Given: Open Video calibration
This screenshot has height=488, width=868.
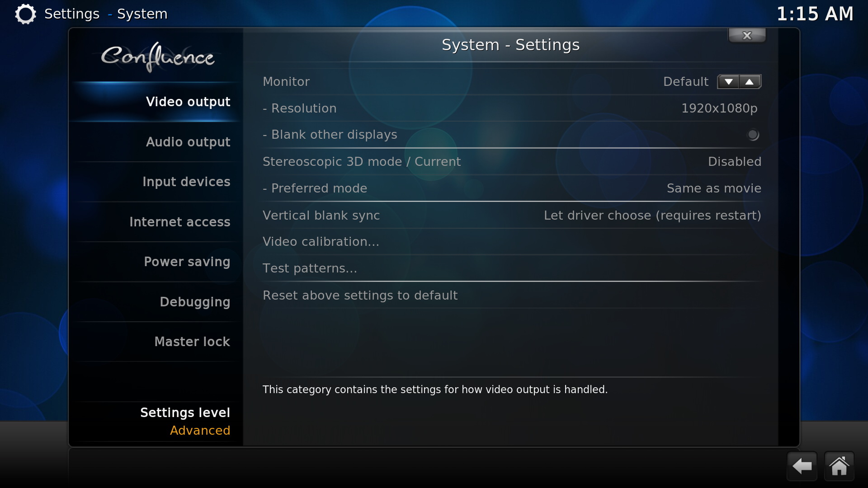Looking at the screenshot, I should [512, 242].
